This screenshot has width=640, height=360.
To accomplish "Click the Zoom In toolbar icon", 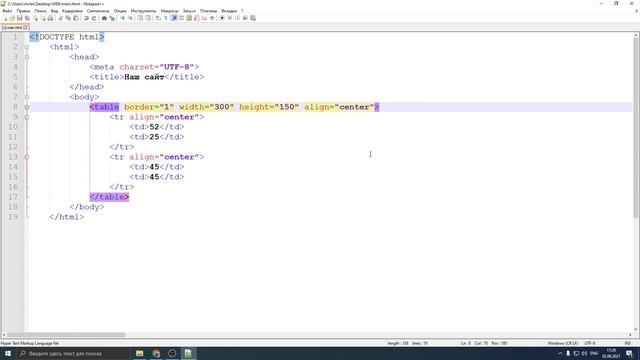I will (x=122, y=18).
